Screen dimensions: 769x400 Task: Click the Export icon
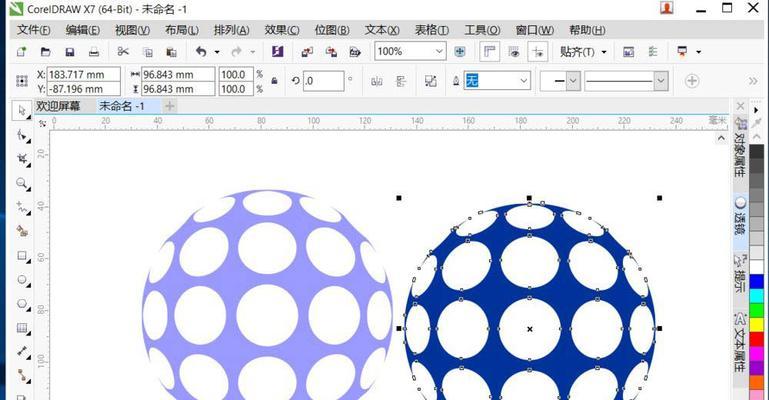[x=331, y=52]
